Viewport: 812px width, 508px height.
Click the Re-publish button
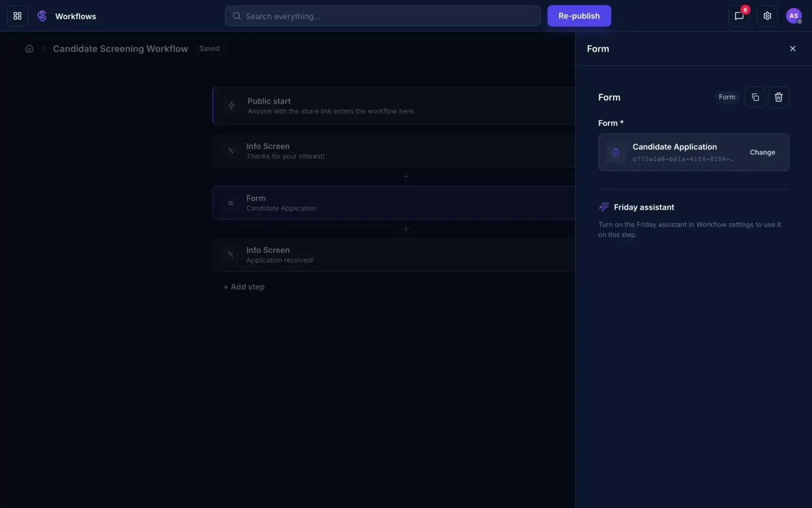[579, 16]
